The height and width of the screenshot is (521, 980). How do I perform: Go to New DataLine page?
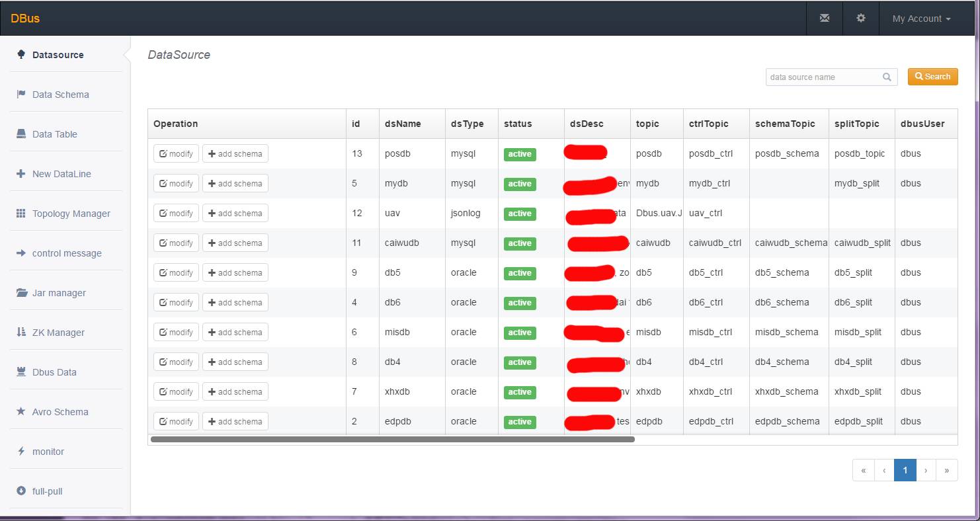(x=61, y=174)
